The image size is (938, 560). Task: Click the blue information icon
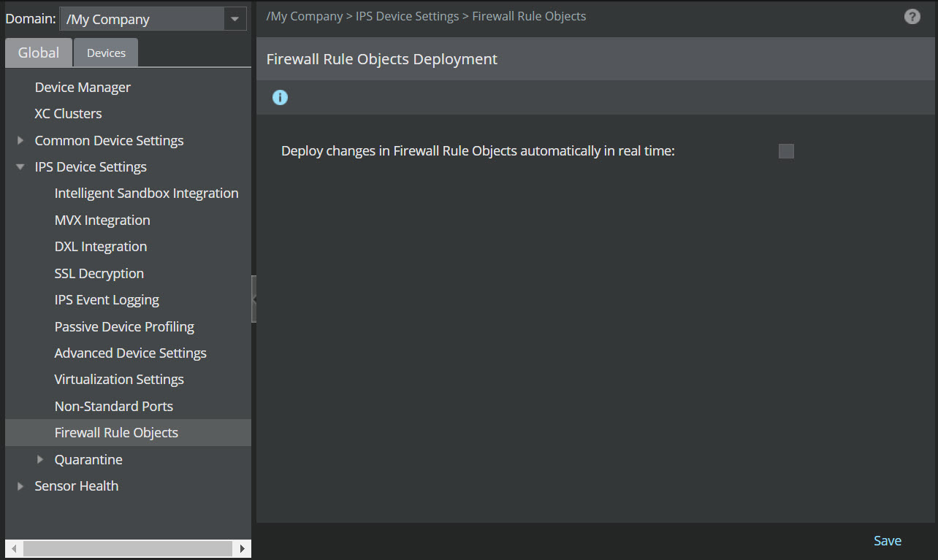coord(280,97)
